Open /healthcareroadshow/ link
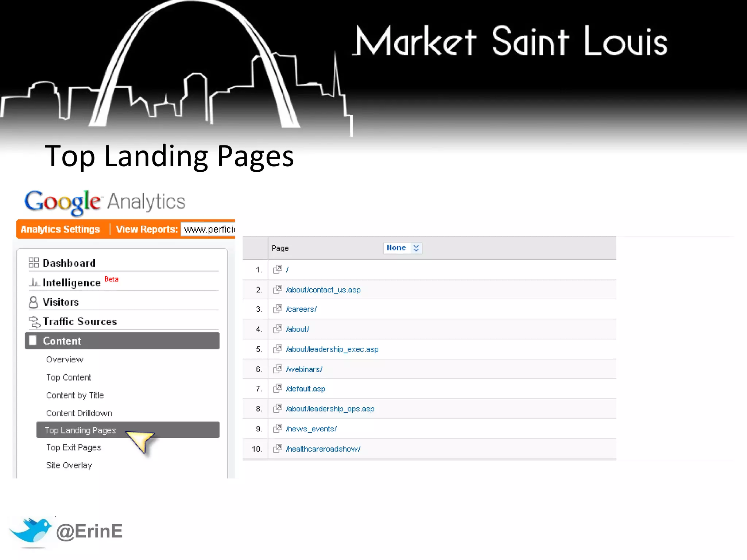747x560 pixels. coord(323,449)
